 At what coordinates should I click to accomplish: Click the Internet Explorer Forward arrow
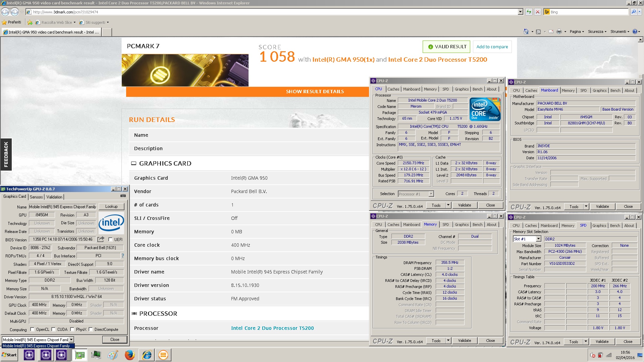[15, 12]
